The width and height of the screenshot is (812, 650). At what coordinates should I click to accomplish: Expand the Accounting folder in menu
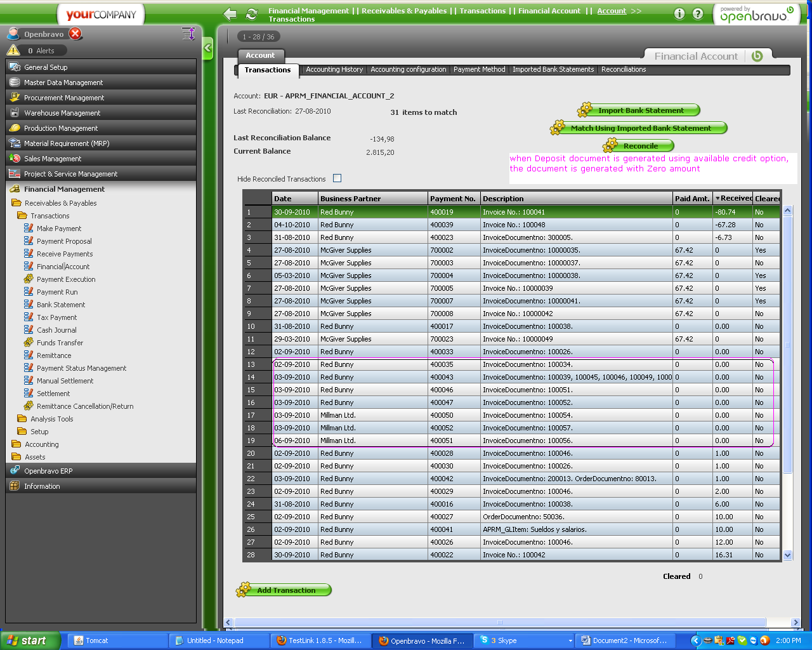click(x=41, y=444)
